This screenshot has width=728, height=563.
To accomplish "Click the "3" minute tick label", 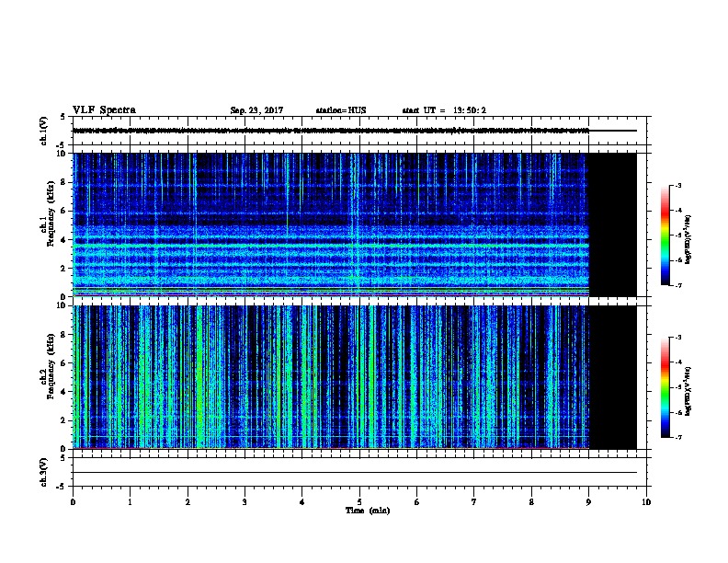I will 245,501.
